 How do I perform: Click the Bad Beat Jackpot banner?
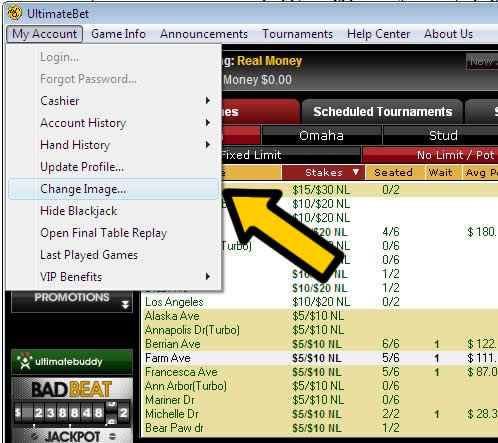coord(72,410)
